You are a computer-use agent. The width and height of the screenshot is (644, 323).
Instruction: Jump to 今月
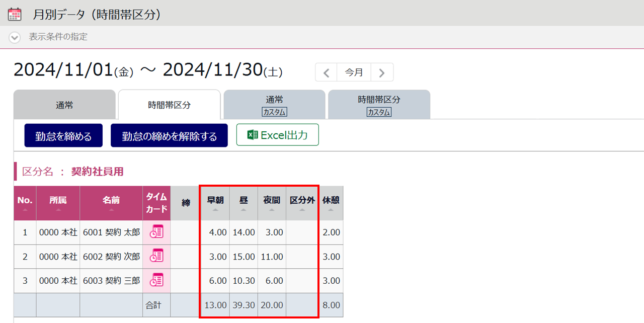coord(354,72)
